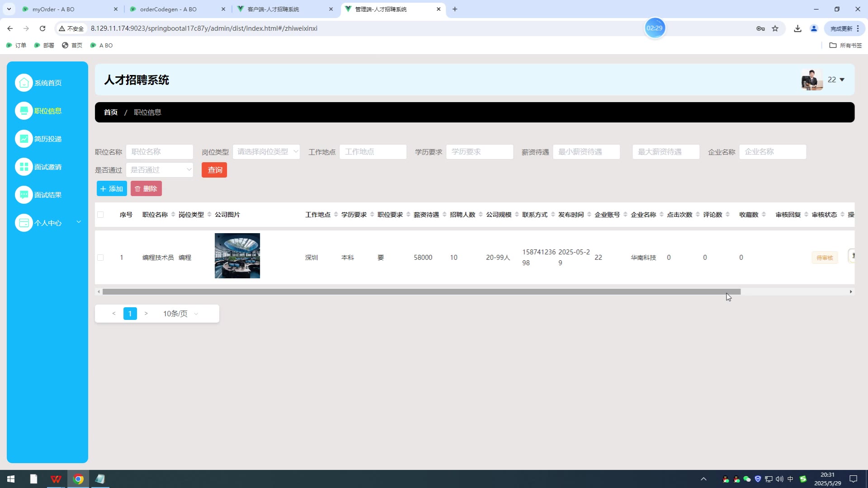Viewport: 868px width, 488px height.
Task: Open the company image thumbnail
Action: tap(237, 256)
